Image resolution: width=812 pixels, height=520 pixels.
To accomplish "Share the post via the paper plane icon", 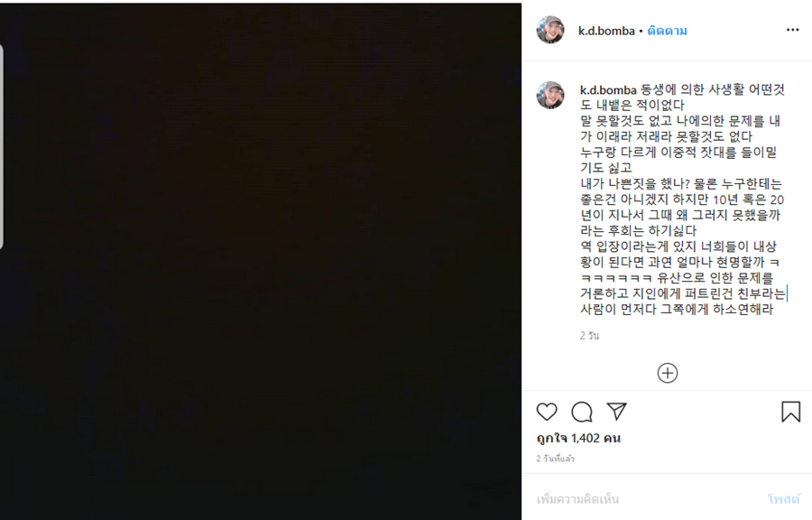I will point(617,412).
